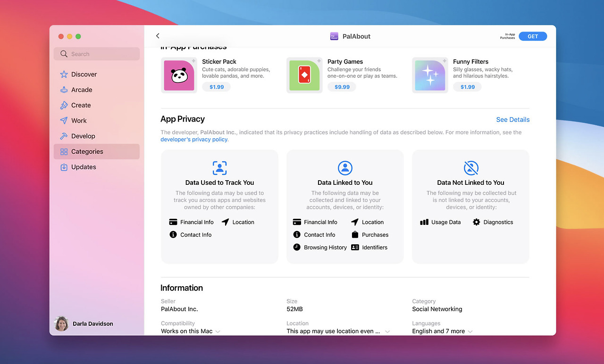Open the Work section
Screen dimensions: 604x364
pyautogui.click(x=97, y=121)
